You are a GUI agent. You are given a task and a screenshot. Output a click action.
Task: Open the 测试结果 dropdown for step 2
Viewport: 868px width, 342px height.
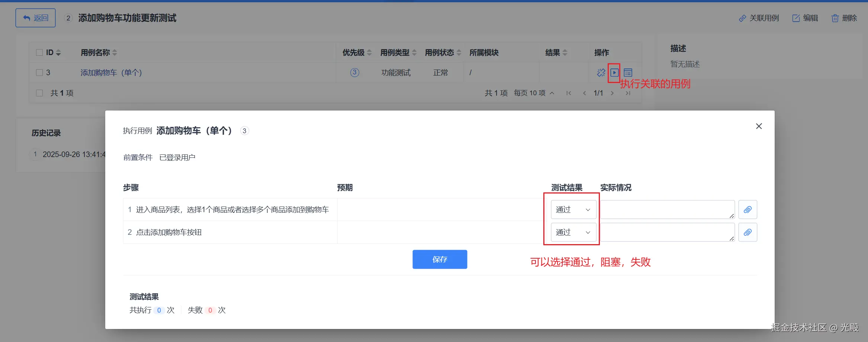573,232
